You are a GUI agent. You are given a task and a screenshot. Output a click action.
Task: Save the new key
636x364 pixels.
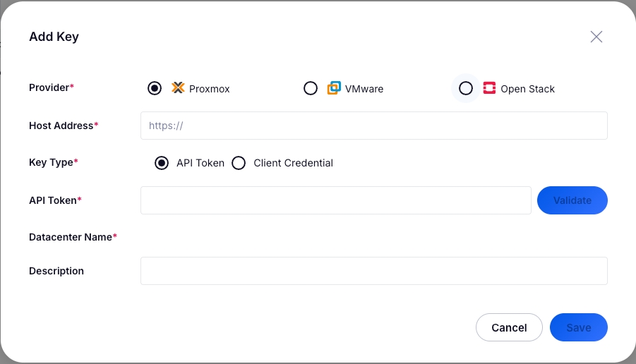(x=578, y=327)
